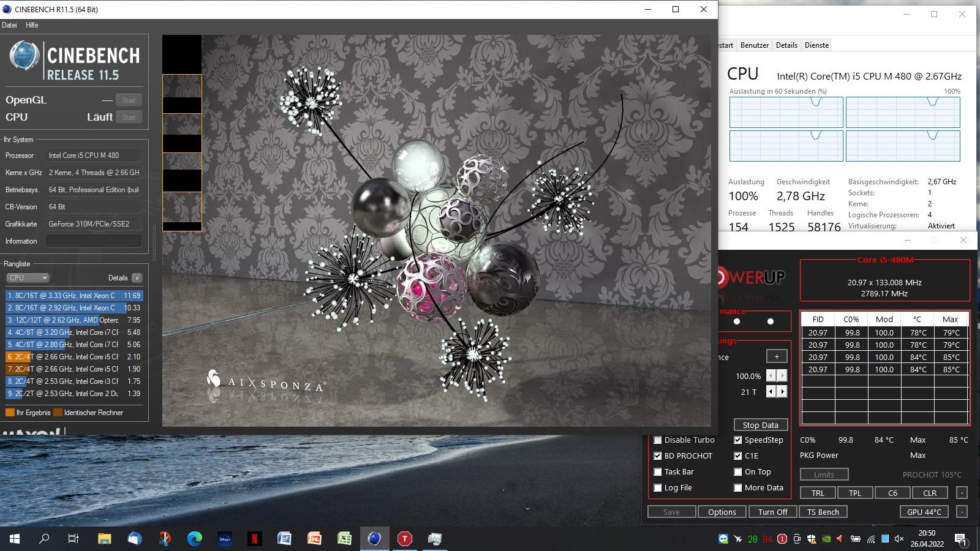Viewport: 980px width, 551px height.
Task: Open ThrottleStop Options button
Action: 722,512
